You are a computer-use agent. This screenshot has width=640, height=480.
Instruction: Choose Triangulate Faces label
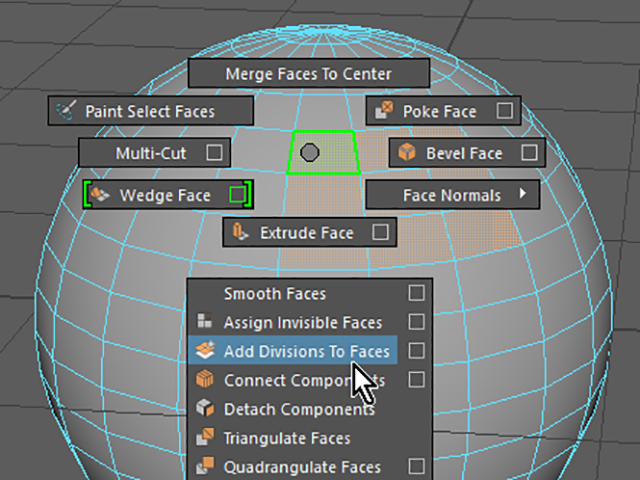[x=287, y=438]
